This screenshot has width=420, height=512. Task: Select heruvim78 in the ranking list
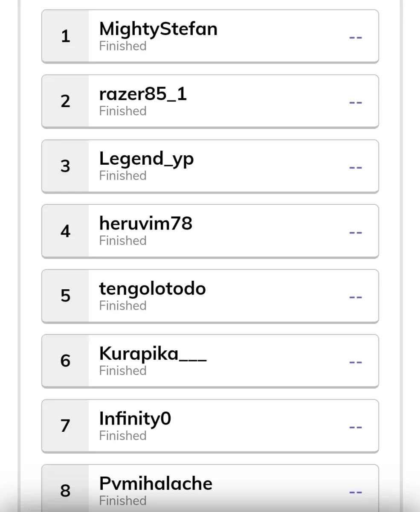210,231
